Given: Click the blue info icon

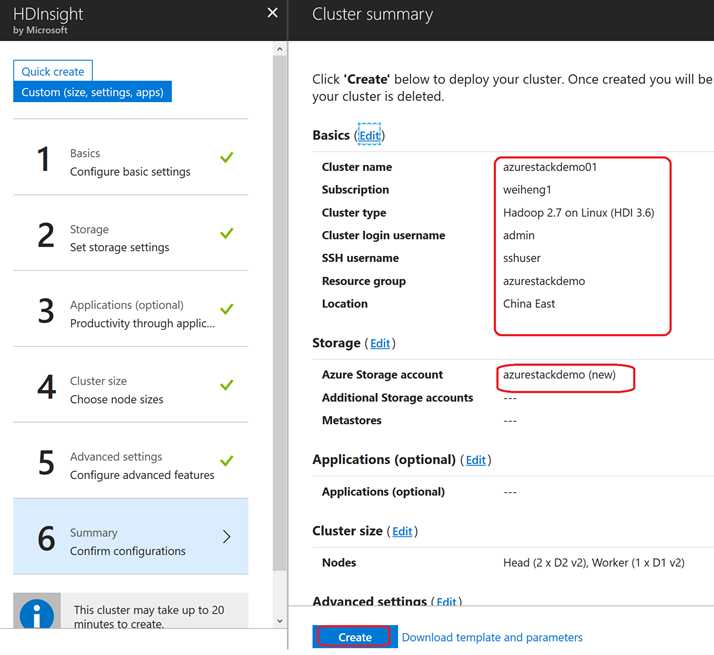Looking at the screenshot, I should (37, 613).
